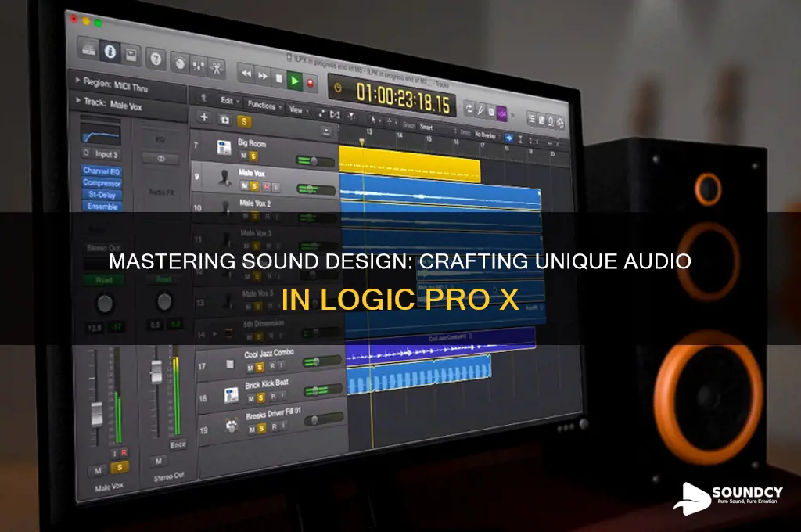801x532 pixels.
Task: Click the up-arrow hierarchy button left of Edit
Action: coord(203,97)
